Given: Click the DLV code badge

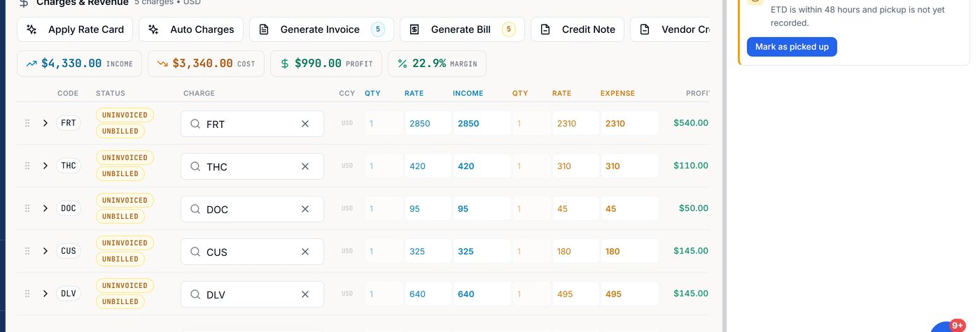Looking at the screenshot, I should [x=69, y=294].
